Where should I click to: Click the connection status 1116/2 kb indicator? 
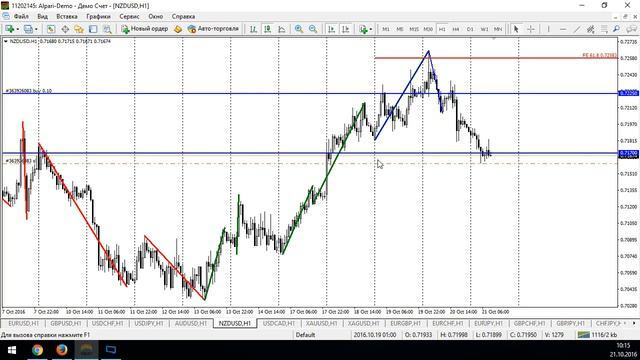pyautogui.click(x=598, y=335)
